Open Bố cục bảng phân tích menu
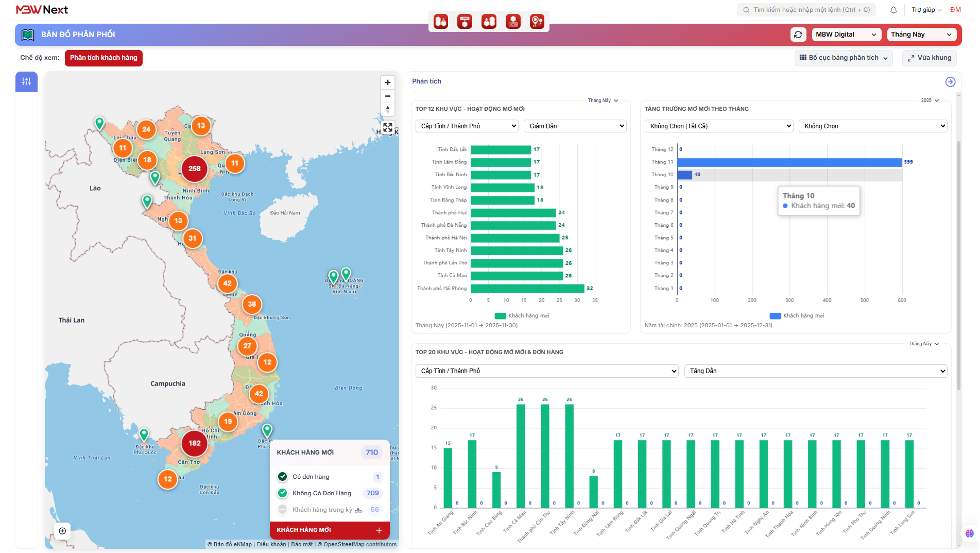This screenshot has width=980, height=553. [x=843, y=58]
